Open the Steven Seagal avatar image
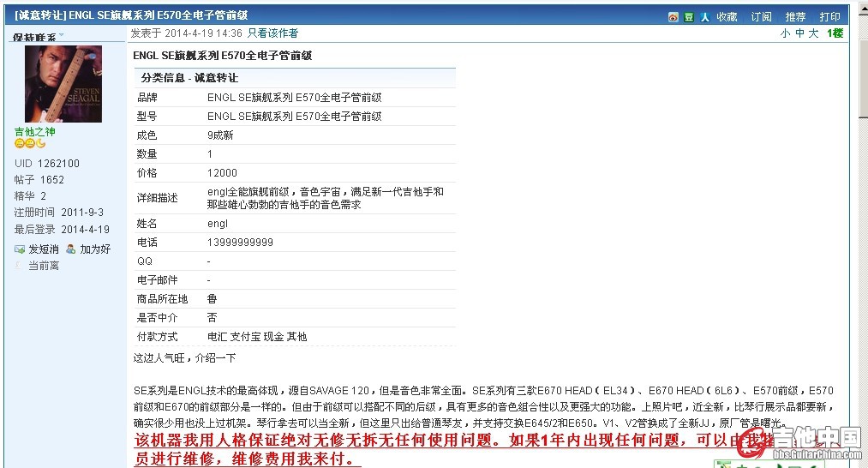 click(x=63, y=84)
